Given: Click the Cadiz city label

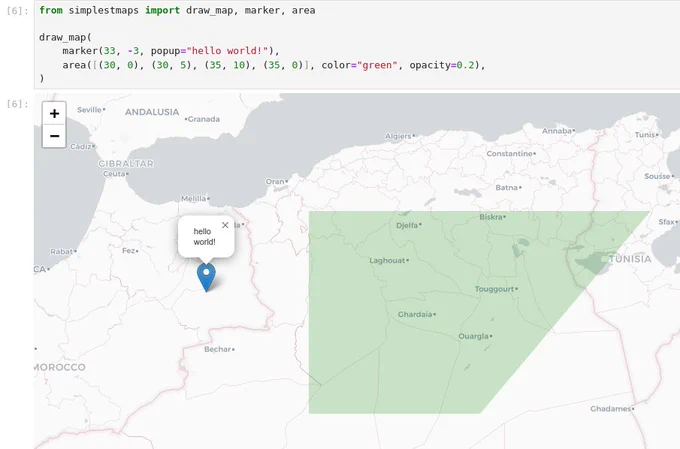Looking at the screenshot, I should pyautogui.click(x=82, y=147).
